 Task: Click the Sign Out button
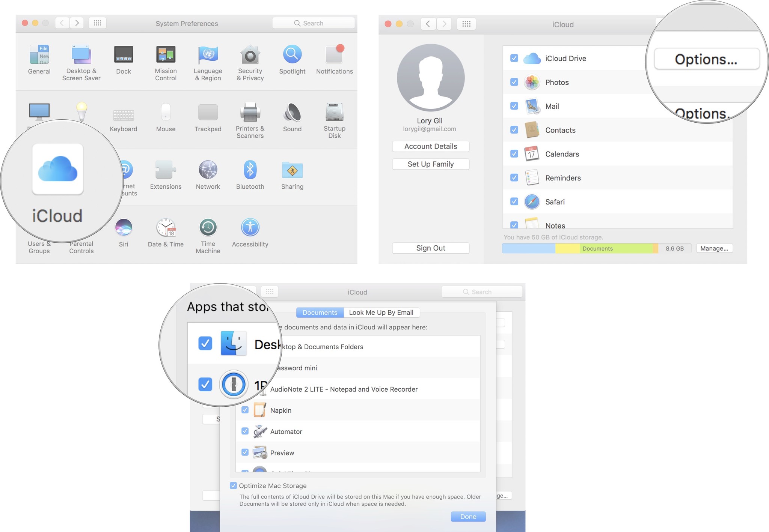coord(431,248)
